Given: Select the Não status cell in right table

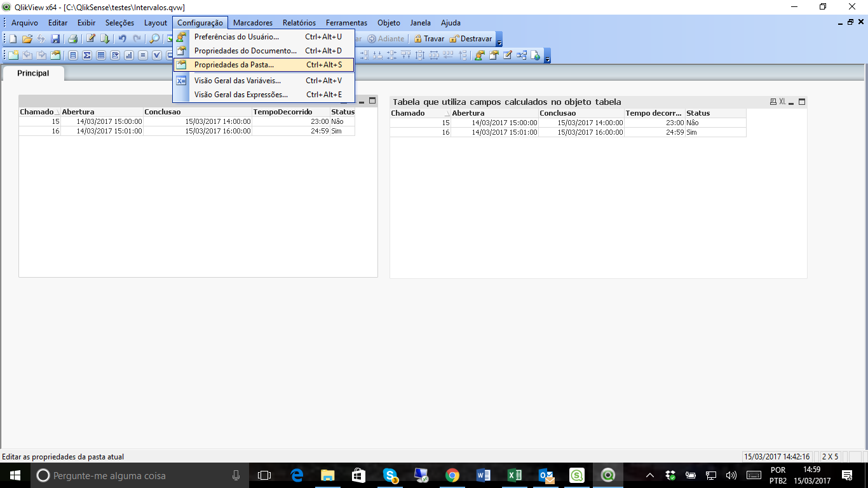Looking at the screenshot, I should (x=715, y=123).
